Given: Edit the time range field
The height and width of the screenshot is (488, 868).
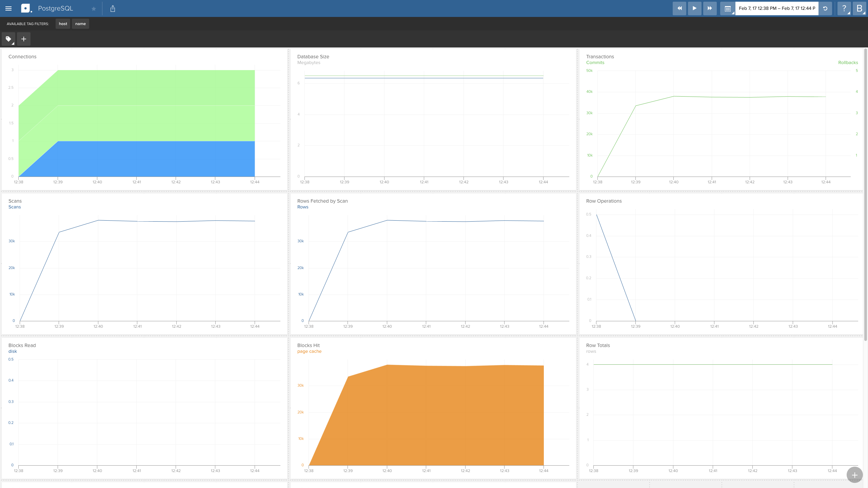Looking at the screenshot, I should tap(777, 8).
